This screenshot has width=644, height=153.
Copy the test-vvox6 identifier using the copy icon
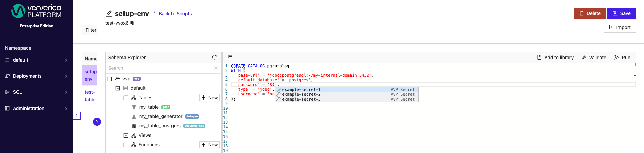point(132,23)
